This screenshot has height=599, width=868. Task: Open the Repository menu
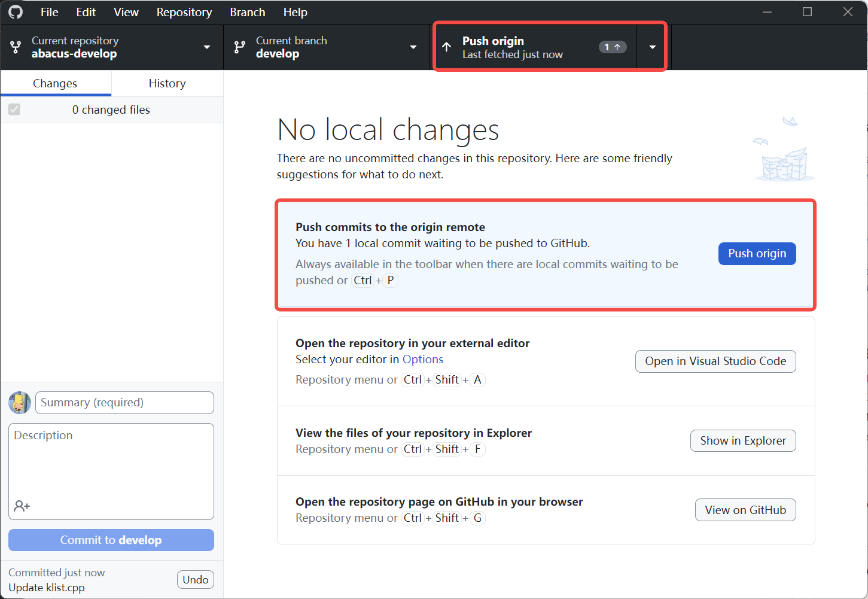click(x=184, y=12)
